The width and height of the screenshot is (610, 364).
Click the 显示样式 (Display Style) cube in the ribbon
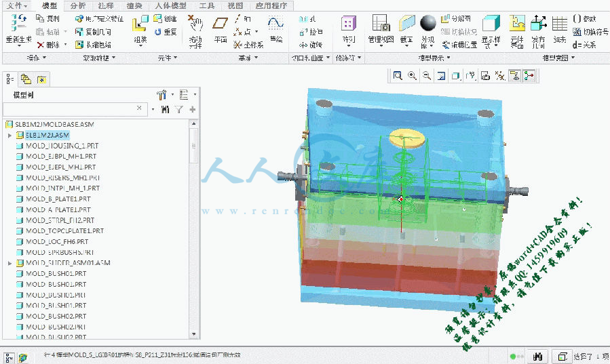pos(491,23)
